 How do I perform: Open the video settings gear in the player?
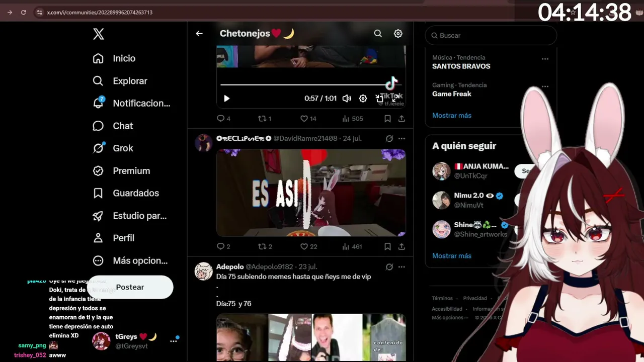click(x=363, y=99)
